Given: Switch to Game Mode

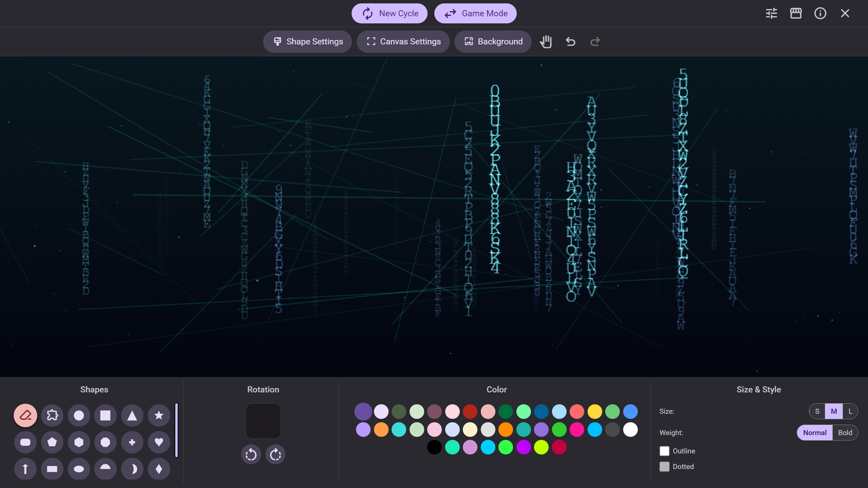Looking at the screenshot, I should click(475, 13).
